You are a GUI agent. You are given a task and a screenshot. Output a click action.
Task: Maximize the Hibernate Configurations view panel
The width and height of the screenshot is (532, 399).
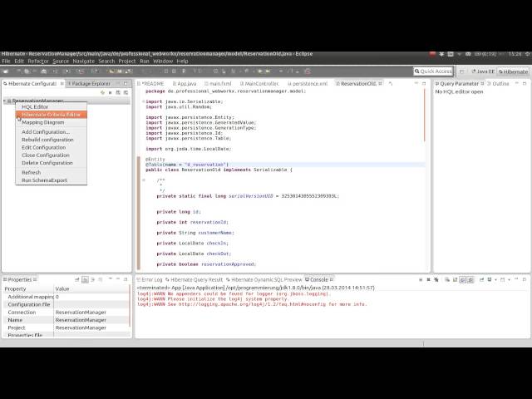[x=126, y=83]
